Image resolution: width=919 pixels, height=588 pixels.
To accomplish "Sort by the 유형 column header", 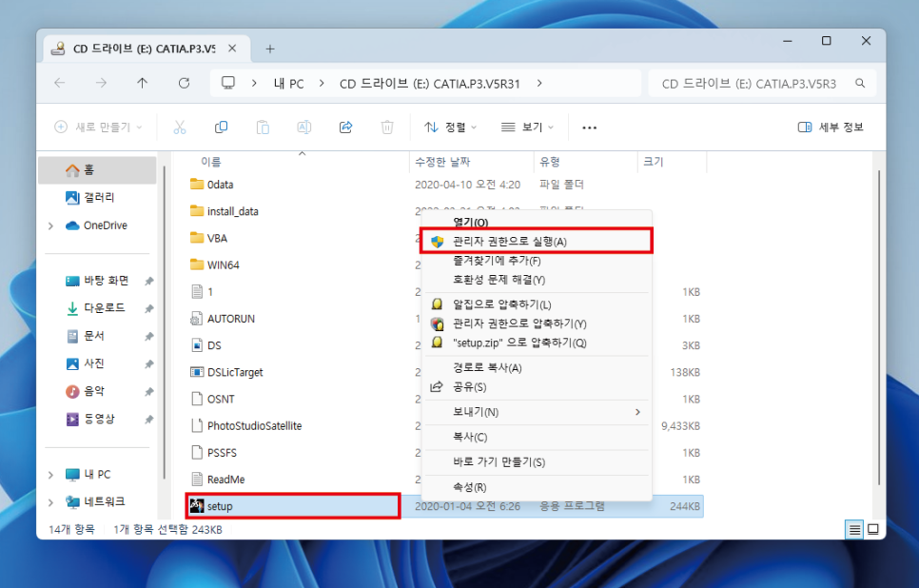I will pyautogui.click(x=550, y=162).
